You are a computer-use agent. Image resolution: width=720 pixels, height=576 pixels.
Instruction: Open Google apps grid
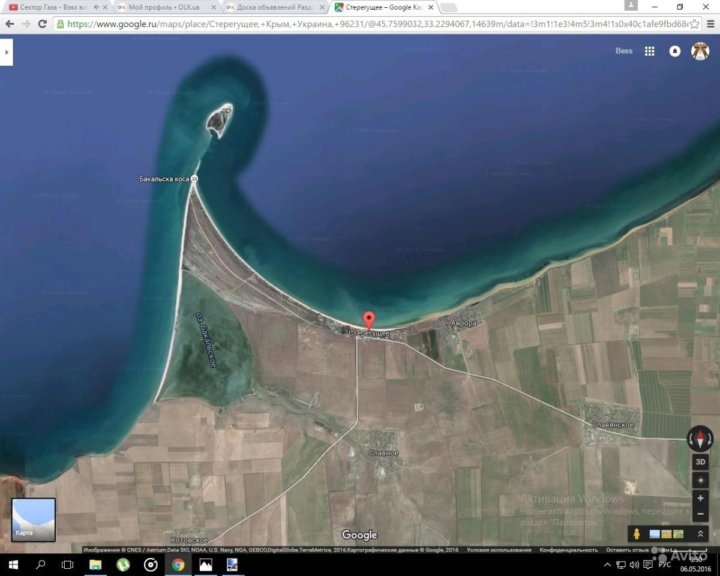pos(649,51)
